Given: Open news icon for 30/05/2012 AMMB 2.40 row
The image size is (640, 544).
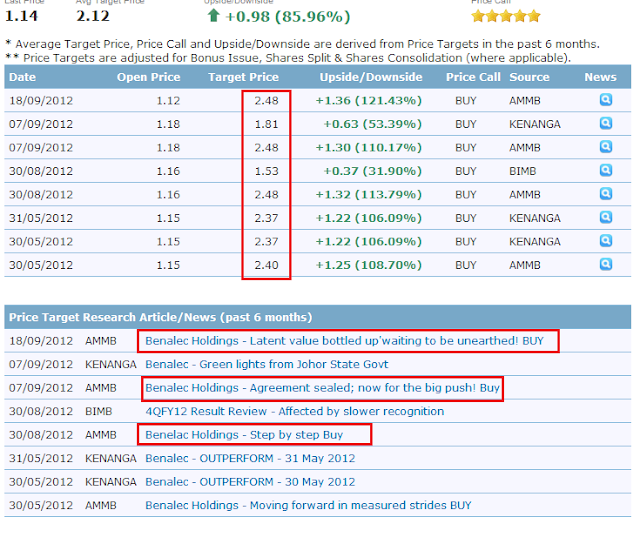Looking at the screenshot, I should point(606,264).
